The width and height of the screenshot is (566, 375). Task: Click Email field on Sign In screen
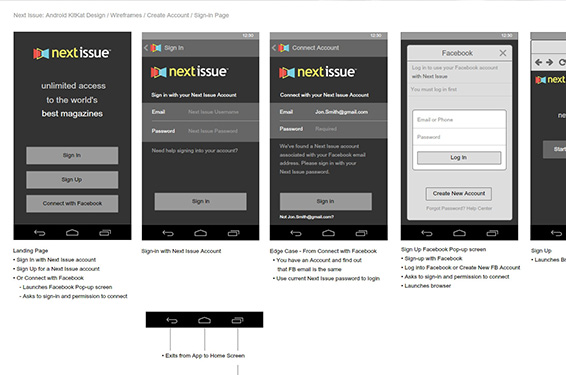click(200, 112)
